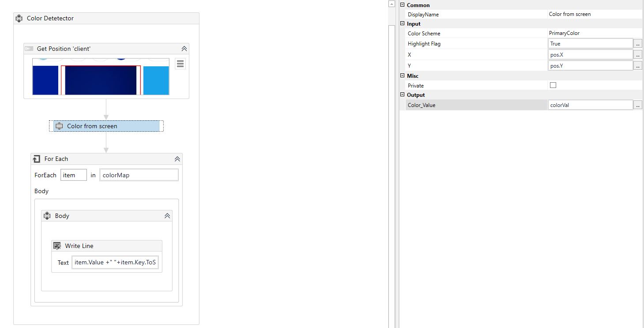Image resolution: width=644 pixels, height=328 pixels.
Task: Edit the colorMap collection field
Action: coord(139,175)
